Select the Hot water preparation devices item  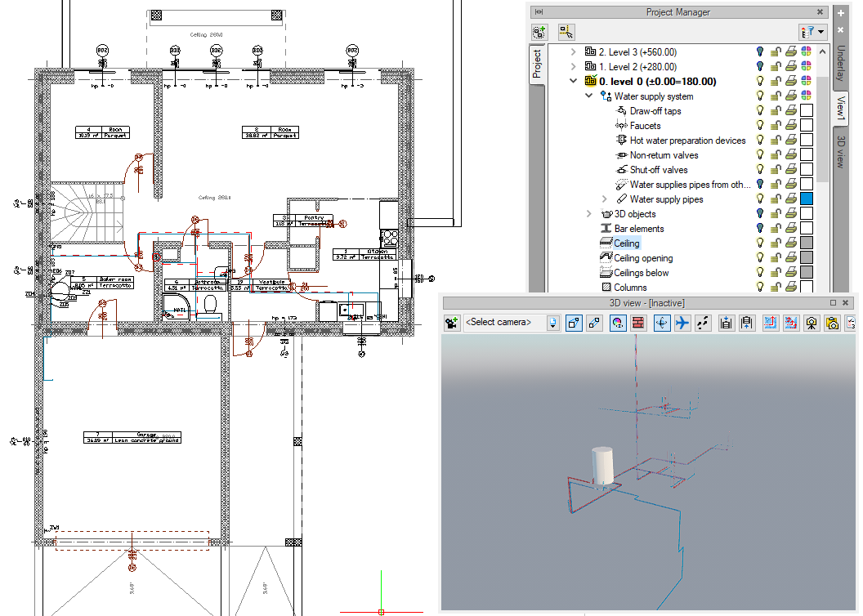point(687,141)
